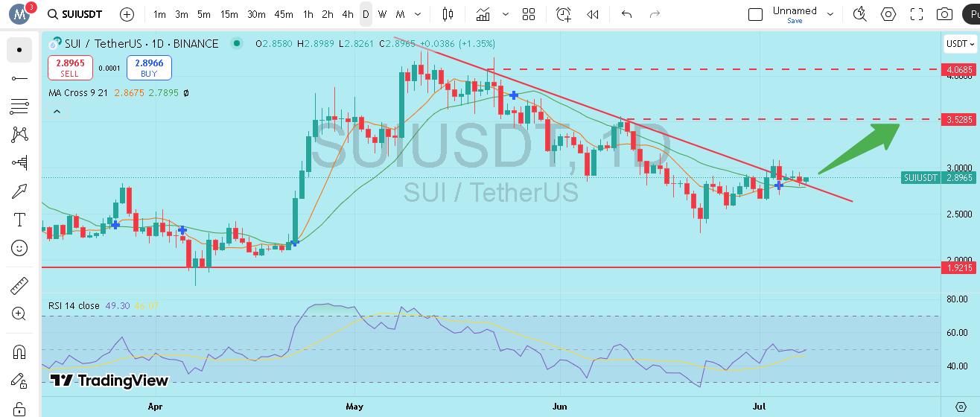Screen dimensions: 980x417
Task: Toggle stay in drawing mode
Action: click(x=19, y=380)
